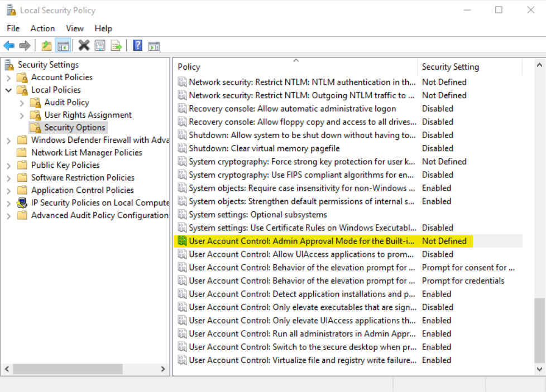Click the tree pane horizontal scrollbar thumb
The height and width of the screenshot is (392, 546).
coord(68,369)
